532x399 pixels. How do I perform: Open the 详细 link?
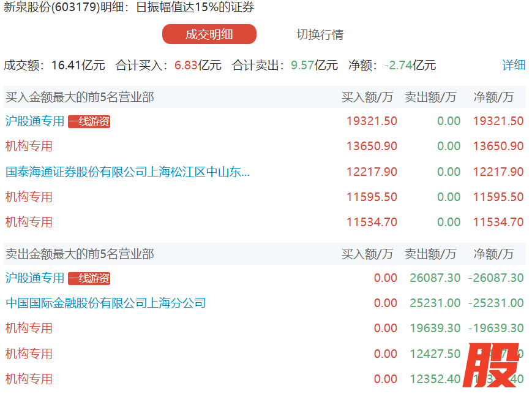(514, 65)
